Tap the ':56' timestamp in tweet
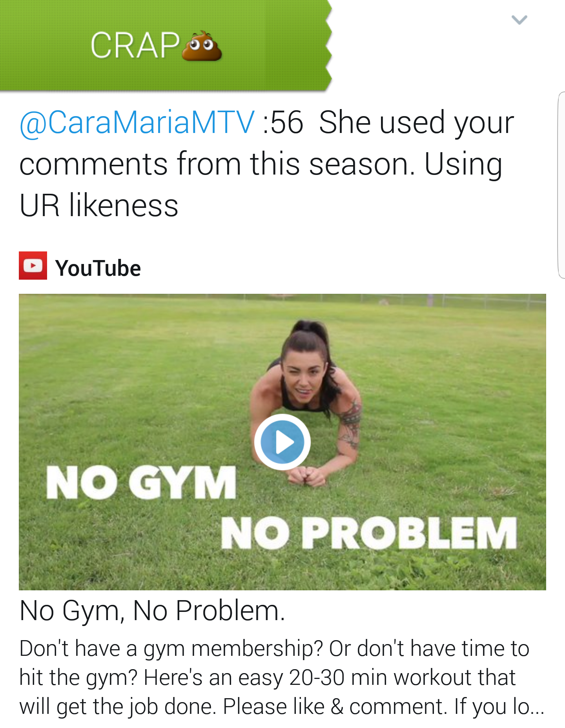 (x=283, y=123)
